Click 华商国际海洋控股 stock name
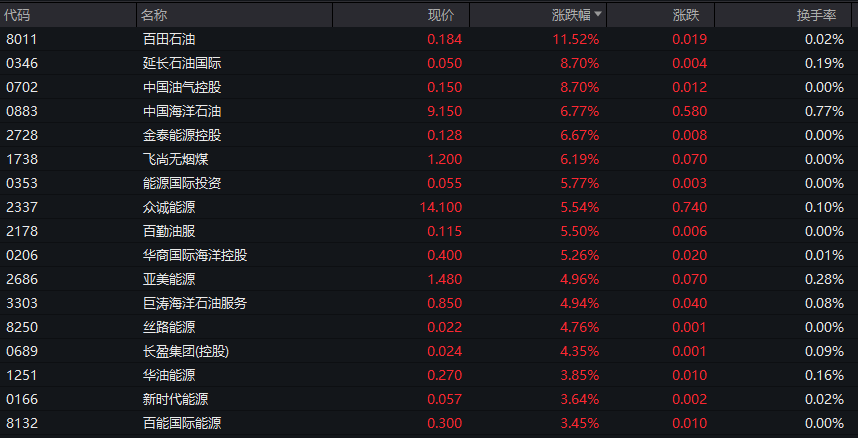 (x=194, y=255)
